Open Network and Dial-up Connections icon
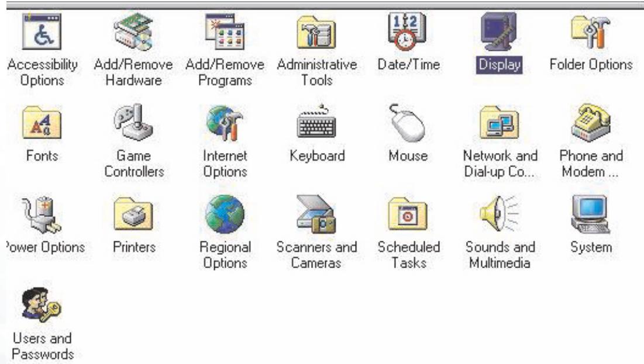 500,123
